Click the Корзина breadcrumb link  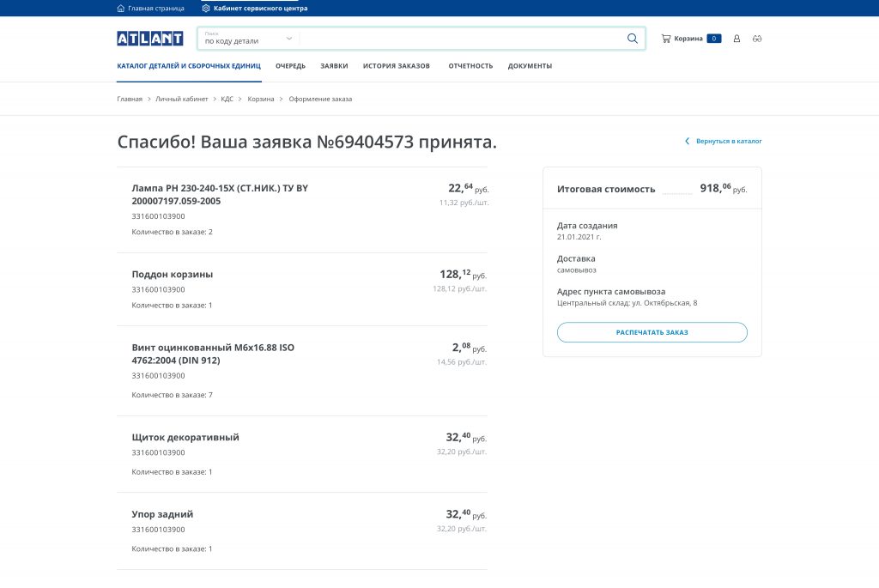261,99
